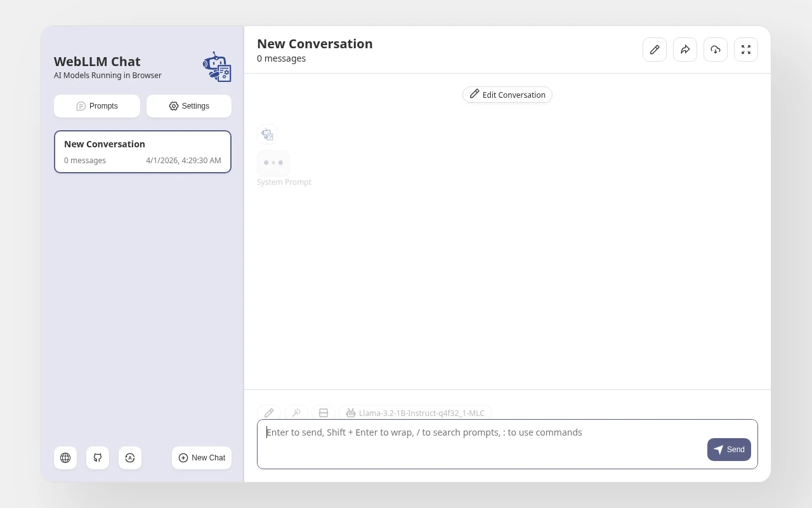The height and width of the screenshot is (508, 812).
Task: Open Settings from the sidebar
Action: coord(189,106)
